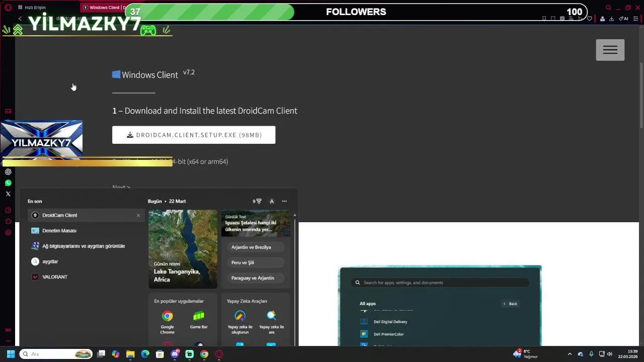
Task: Choose answer 'Paraguay ve Arjantin'
Action: pyautogui.click(x=255, y=278)
